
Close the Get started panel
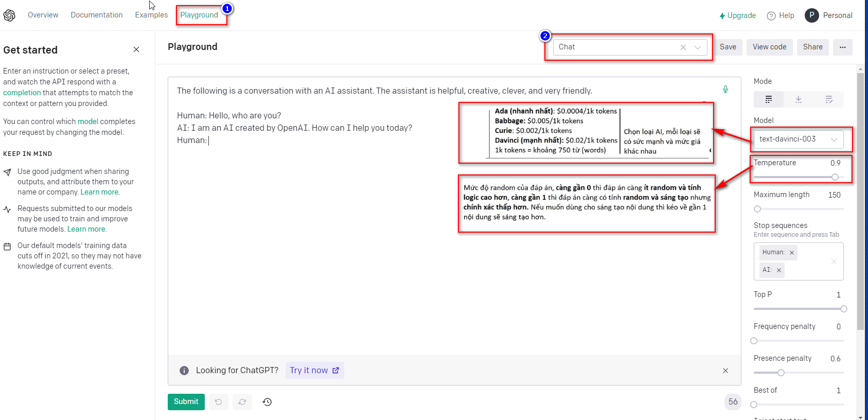click(136, 49)
